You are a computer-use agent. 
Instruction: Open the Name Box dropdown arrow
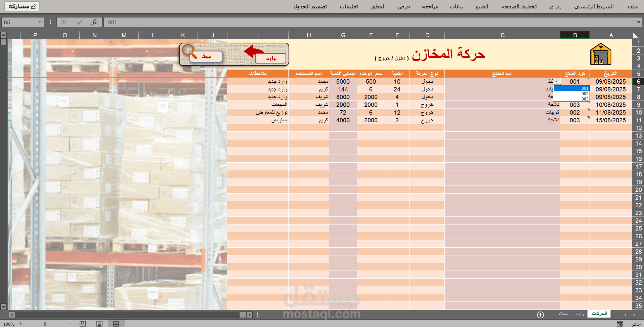[x=40, y=22]
